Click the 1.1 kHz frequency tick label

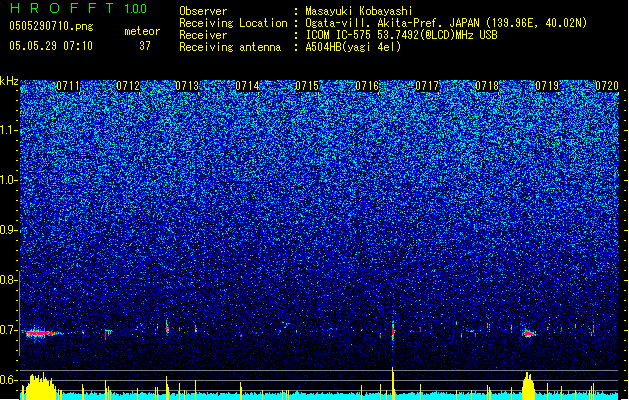8,130
